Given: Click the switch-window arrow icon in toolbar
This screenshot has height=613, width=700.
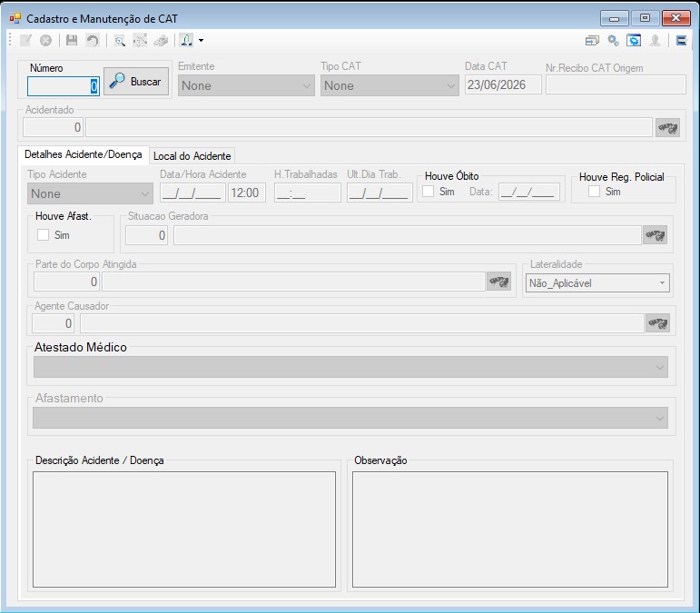Looking at the screenshot, I should pos(592,41).
